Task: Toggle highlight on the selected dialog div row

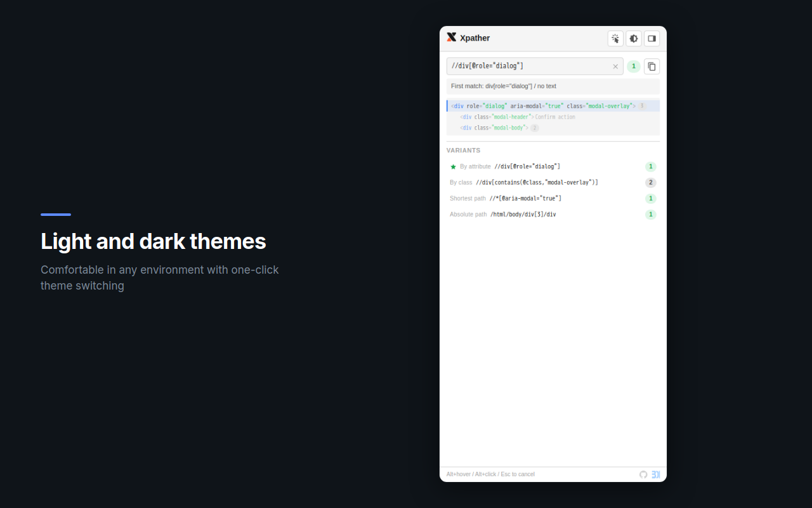Action: [x=546, y=105]
